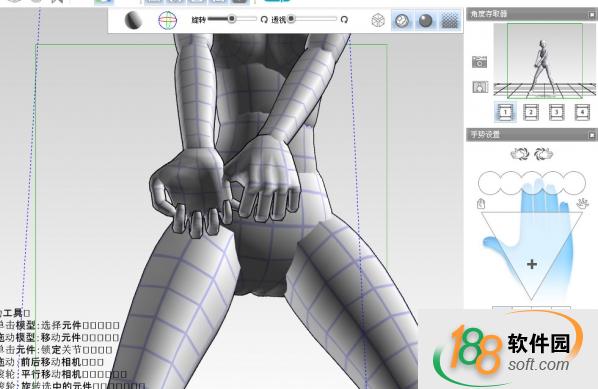Select angle memory slot 3
Screen dimensions: 598x389
[556, 112]
